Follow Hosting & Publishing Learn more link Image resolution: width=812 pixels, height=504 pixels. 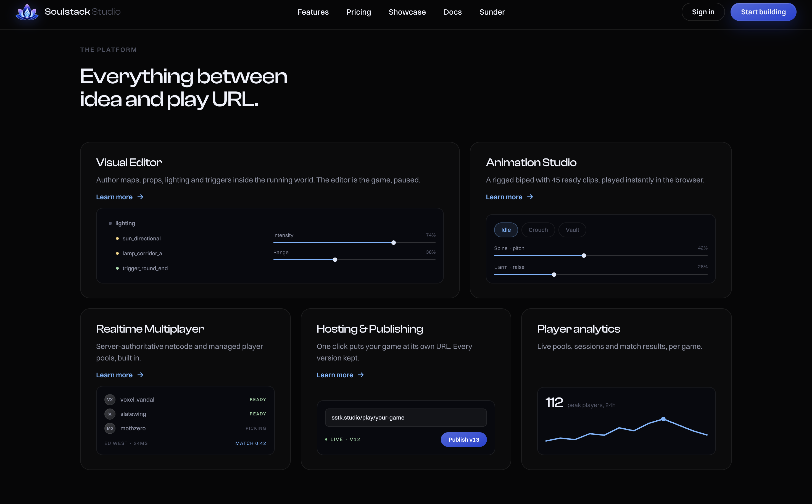point(340,375)
